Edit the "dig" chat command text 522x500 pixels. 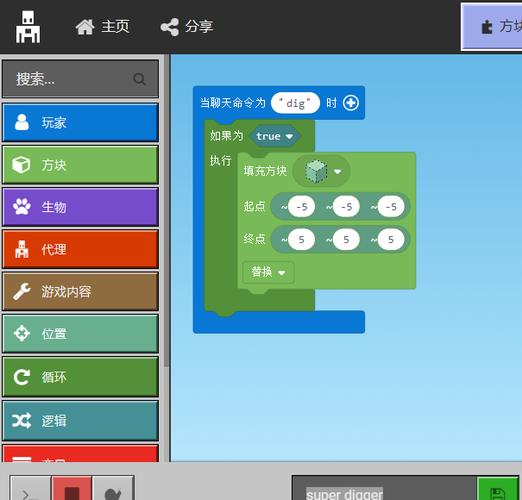pyautogui.click(x=295, y=103)
